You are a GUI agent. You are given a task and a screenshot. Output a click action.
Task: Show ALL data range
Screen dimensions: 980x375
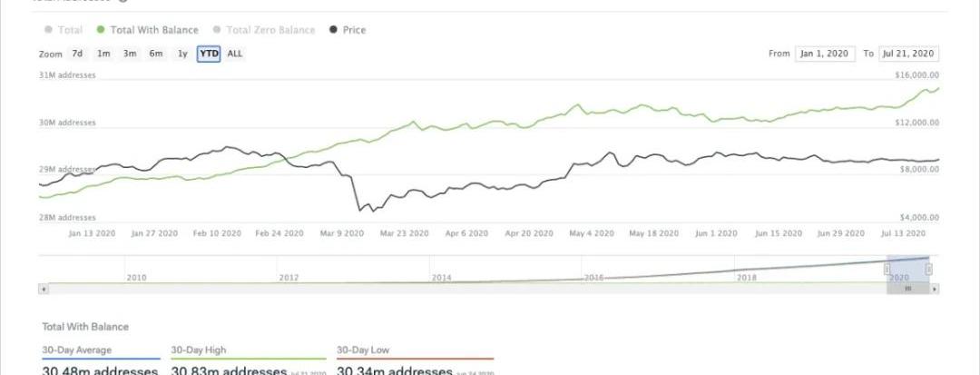tap(235, 54)
